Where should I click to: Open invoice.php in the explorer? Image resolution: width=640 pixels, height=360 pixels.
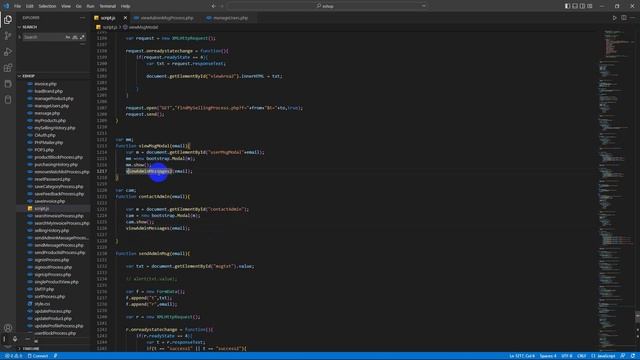tap(45, 84)
